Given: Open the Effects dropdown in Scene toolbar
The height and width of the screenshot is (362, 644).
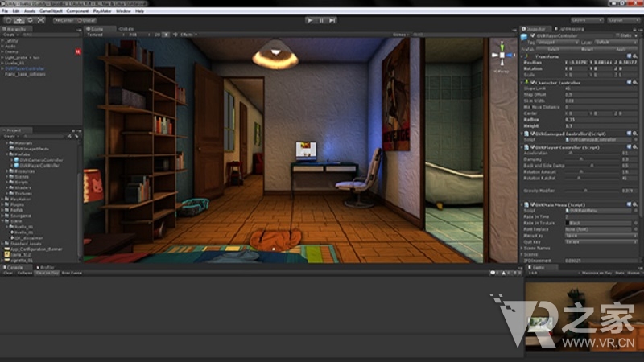Looking at the screenshot, I should [x=188, y=35].
